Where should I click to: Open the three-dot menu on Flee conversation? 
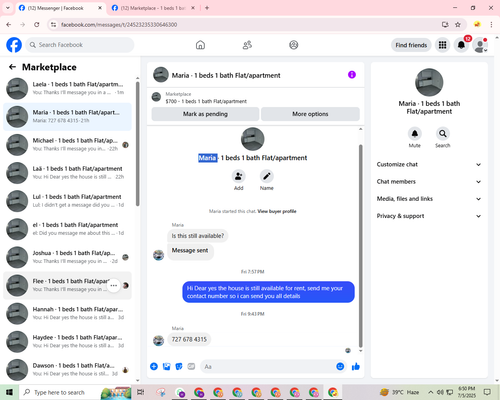(x=114, y=285)
